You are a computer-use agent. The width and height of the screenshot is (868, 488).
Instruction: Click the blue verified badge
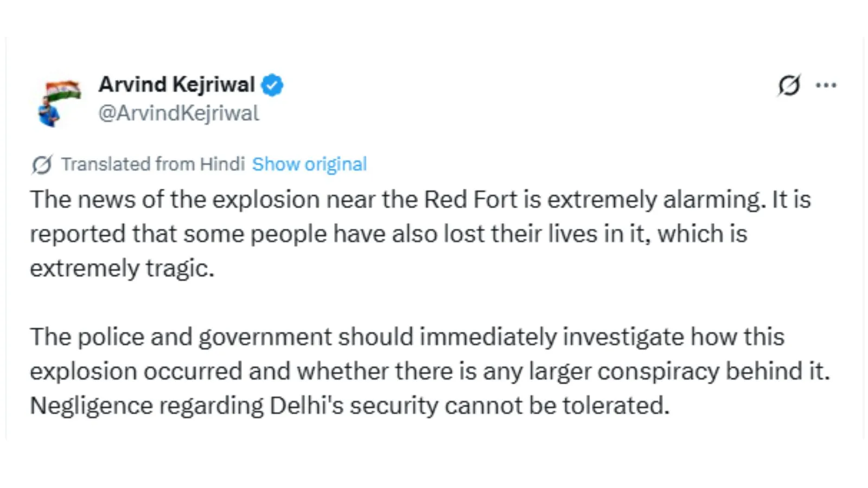pyautogui.click(x=272, y=85)
